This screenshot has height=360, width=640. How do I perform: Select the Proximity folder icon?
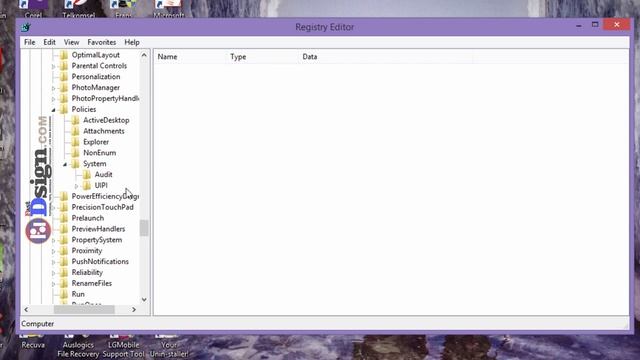tap(64, 251)
